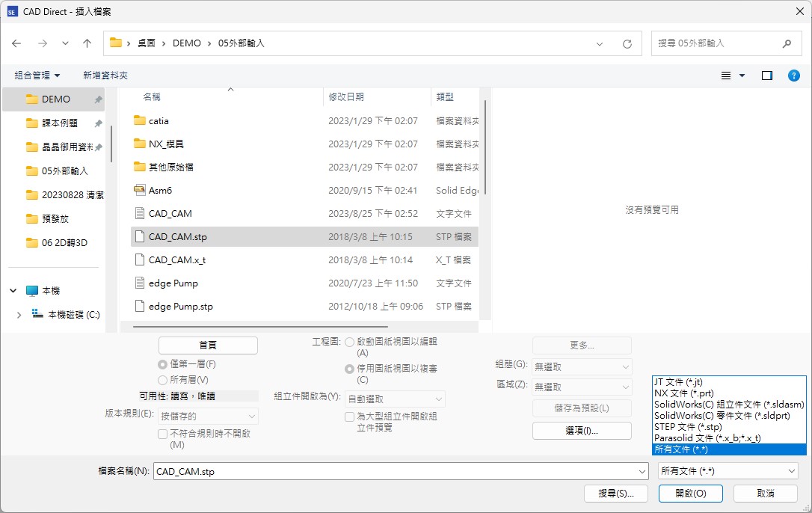
Task: Click the search magnifier icon
Action: tap(787, 43)
